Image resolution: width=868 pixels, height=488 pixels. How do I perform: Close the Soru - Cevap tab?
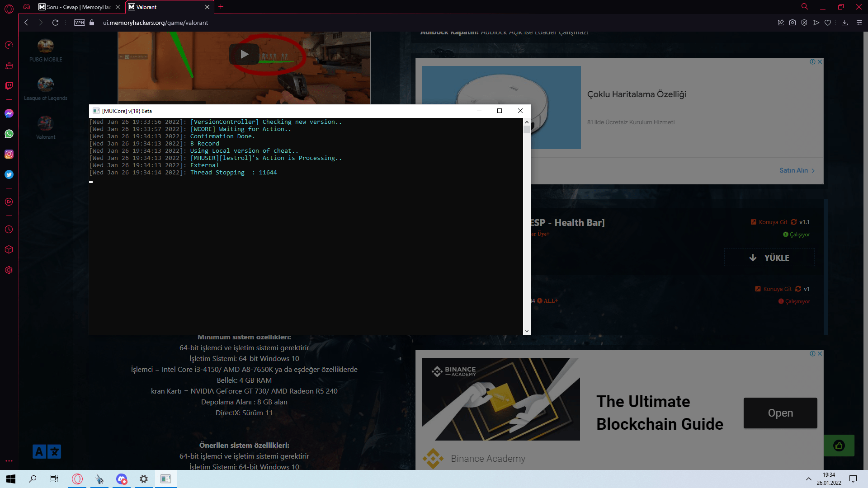118,7
